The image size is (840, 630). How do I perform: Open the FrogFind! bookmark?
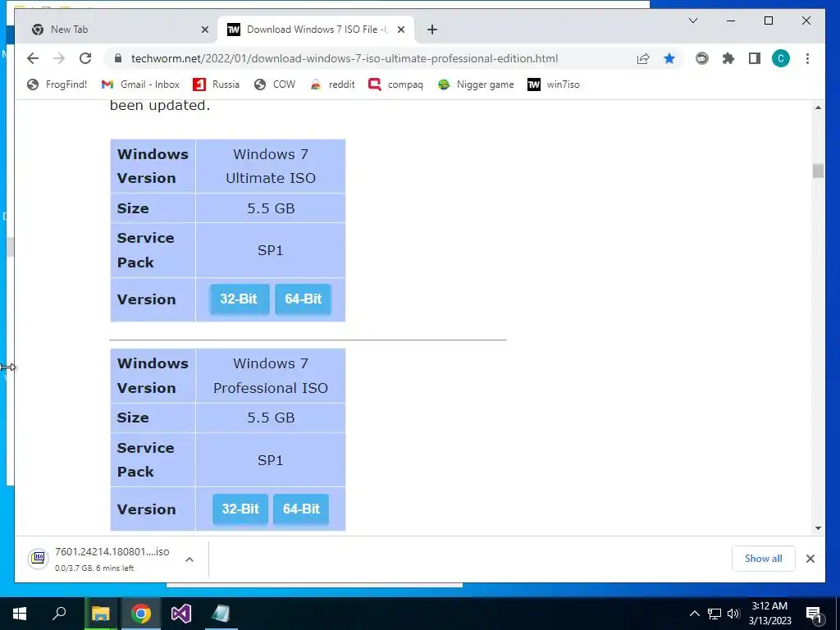(57, 84)
